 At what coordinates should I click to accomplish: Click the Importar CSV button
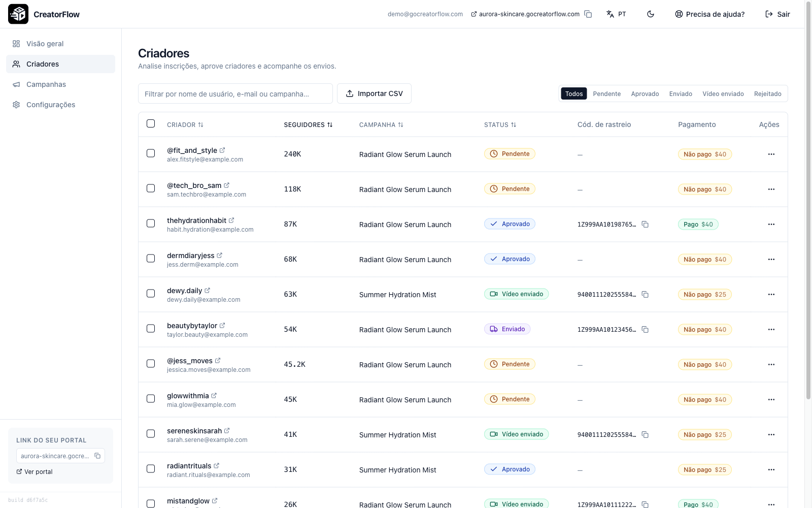pos(374,93)
